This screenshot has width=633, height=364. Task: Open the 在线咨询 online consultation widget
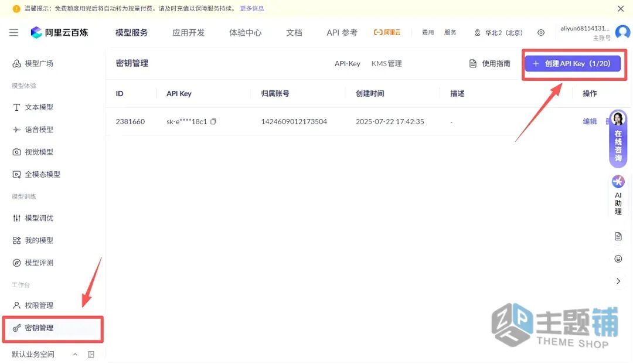pos(618,139)
